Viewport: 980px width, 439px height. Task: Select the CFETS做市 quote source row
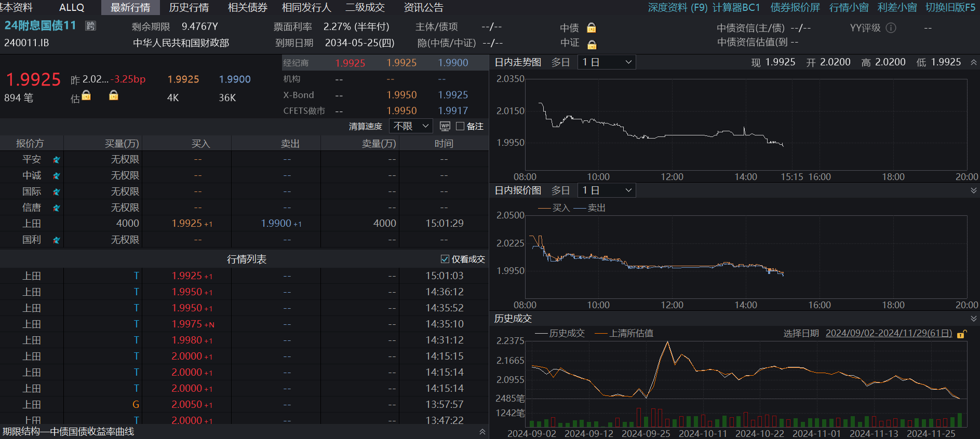[x=385, y=111]
